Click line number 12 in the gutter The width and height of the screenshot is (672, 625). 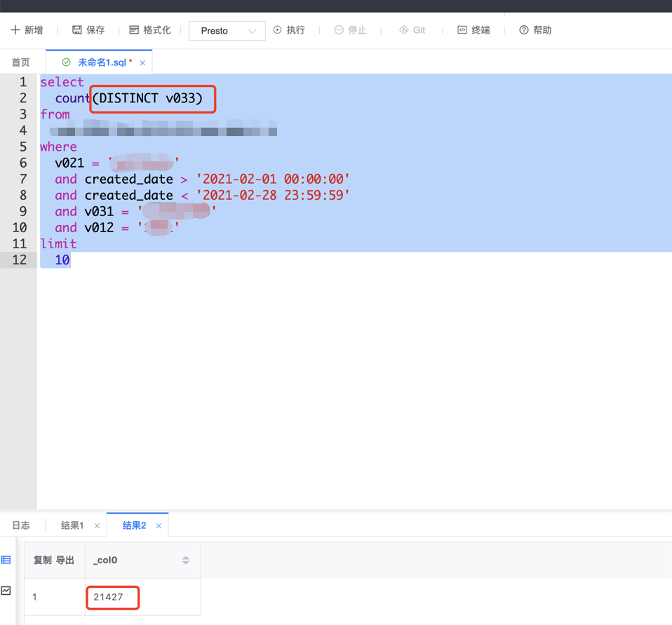pos(19,260)
